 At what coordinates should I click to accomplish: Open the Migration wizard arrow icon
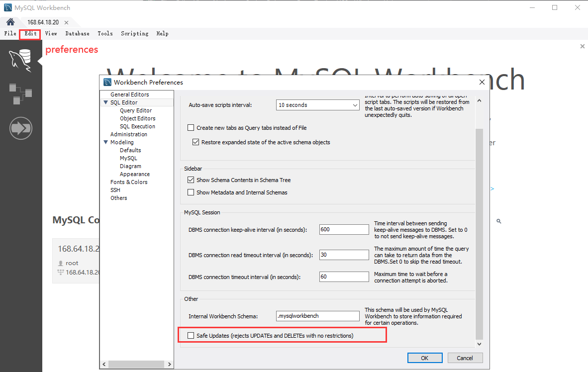tap(20, 128)
